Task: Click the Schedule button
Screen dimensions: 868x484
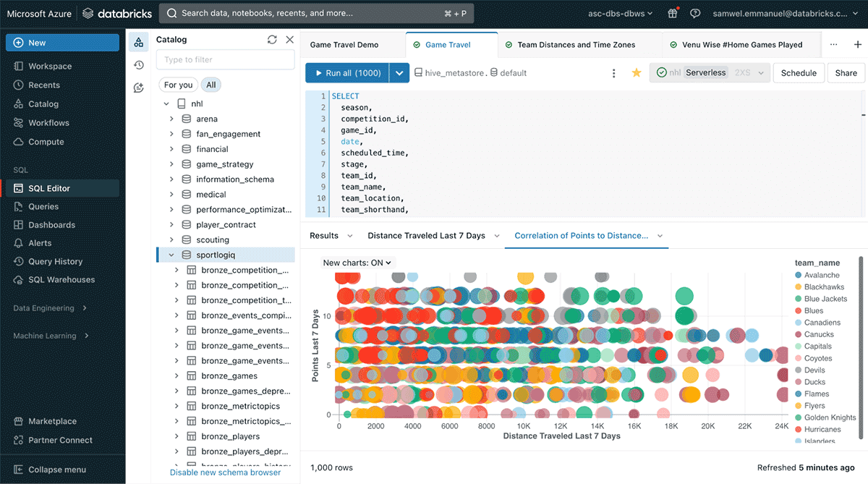Action: click(799, 73)
